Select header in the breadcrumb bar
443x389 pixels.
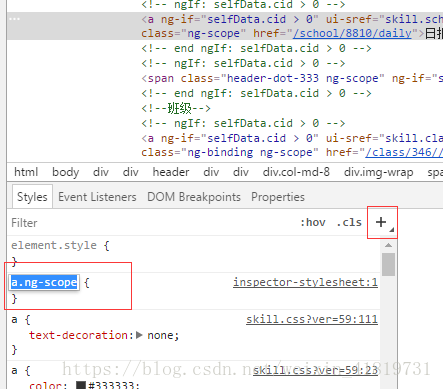(x=171, y=172)
